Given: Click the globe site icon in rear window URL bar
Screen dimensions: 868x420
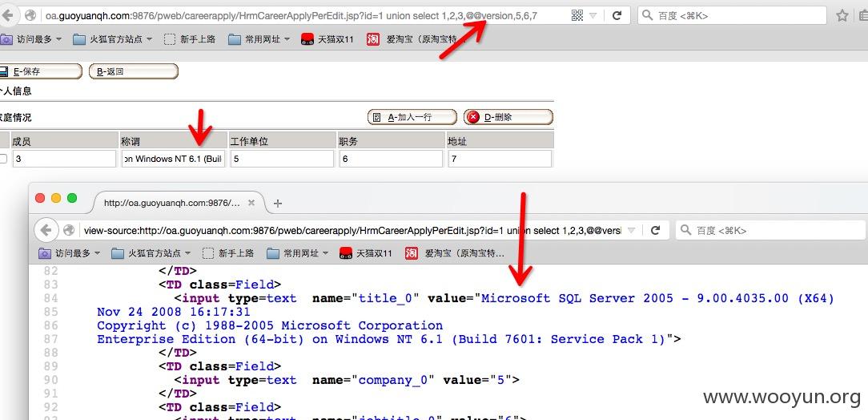Looking at the screenshot, I should coord(30,15).
